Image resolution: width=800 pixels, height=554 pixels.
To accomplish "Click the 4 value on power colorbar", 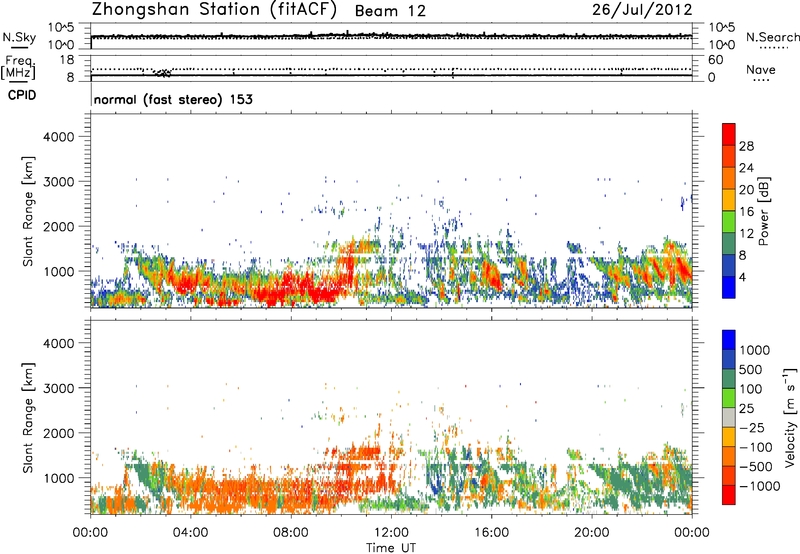I will (743, 278).
